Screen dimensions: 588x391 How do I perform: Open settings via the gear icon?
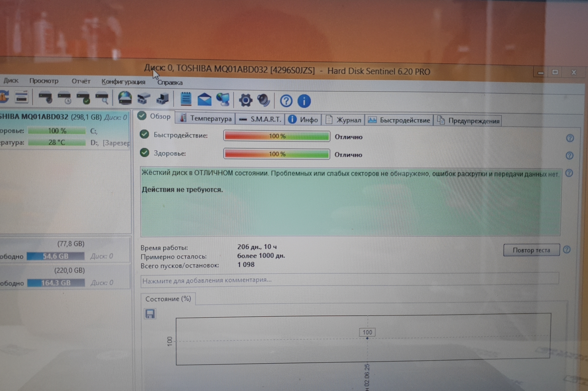tap(245, 100)
